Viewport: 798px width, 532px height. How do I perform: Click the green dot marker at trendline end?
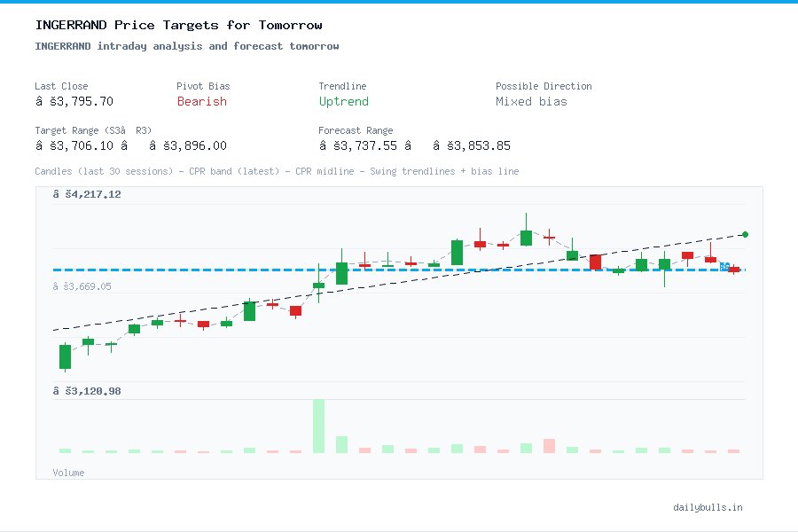pyautogui.click(x=745, y=234)
